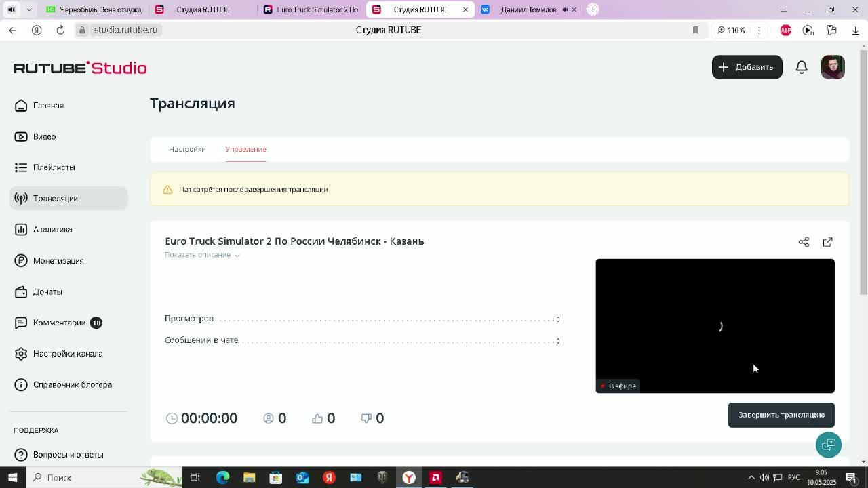Open Yandex Browser taskbar icon

[409, 477]
